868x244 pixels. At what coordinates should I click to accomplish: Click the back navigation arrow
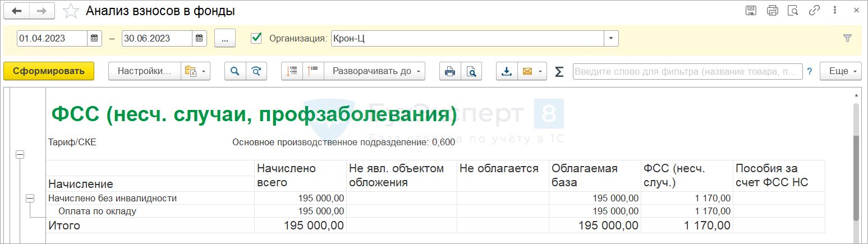pyautogui.click(x=17, y=11)
